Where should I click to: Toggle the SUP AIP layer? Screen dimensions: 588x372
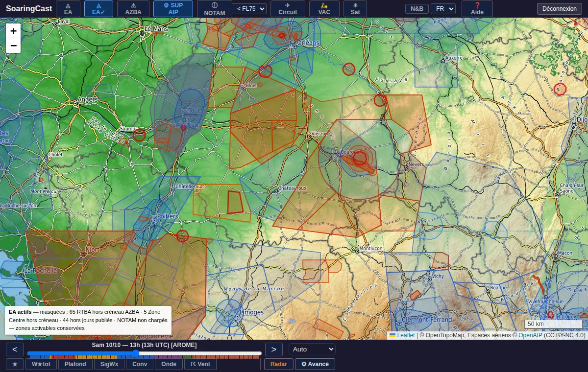coord(173,9)
